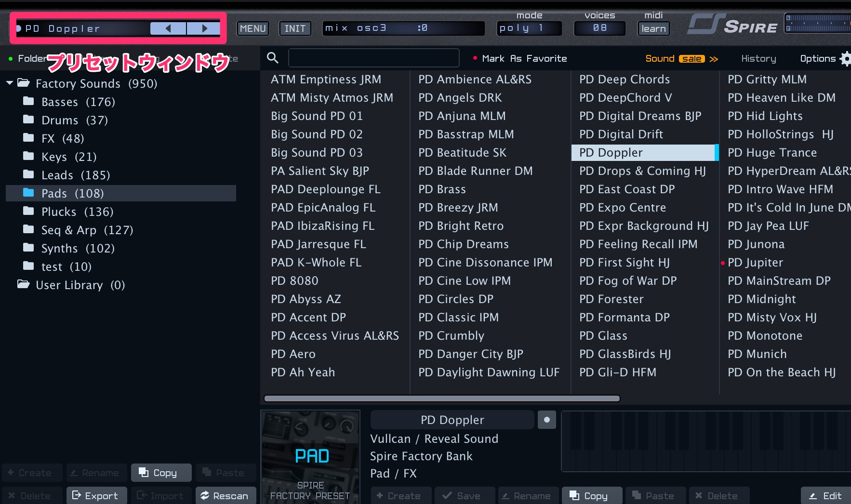Open the mix osc3 parameter display
Screen dimensions: 851x504
(403, 28)
